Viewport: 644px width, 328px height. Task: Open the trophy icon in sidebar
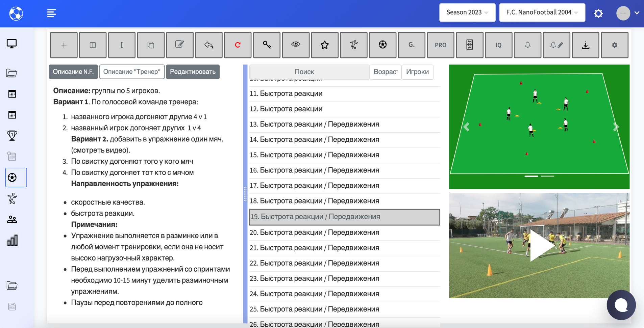(12, 136)
